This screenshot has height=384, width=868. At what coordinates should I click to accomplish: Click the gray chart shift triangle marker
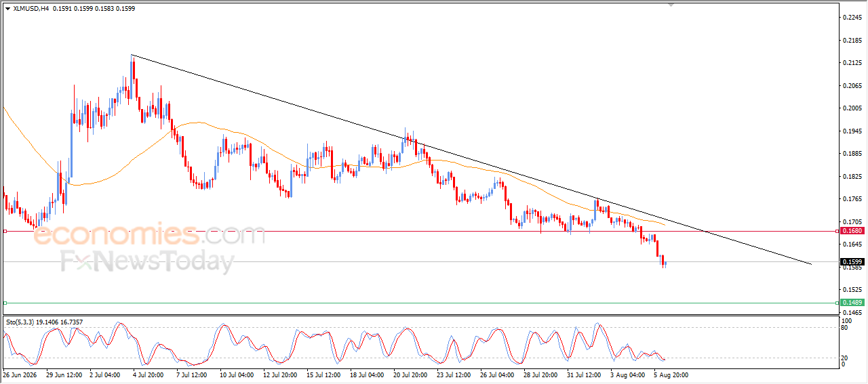click(672, 5)
